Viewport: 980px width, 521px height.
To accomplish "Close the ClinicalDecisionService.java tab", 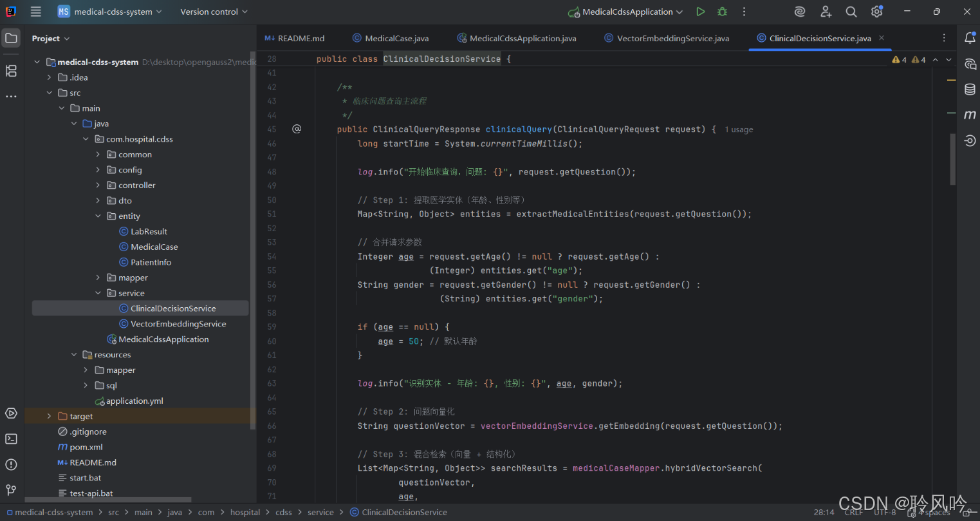I will tap(882, 38).
